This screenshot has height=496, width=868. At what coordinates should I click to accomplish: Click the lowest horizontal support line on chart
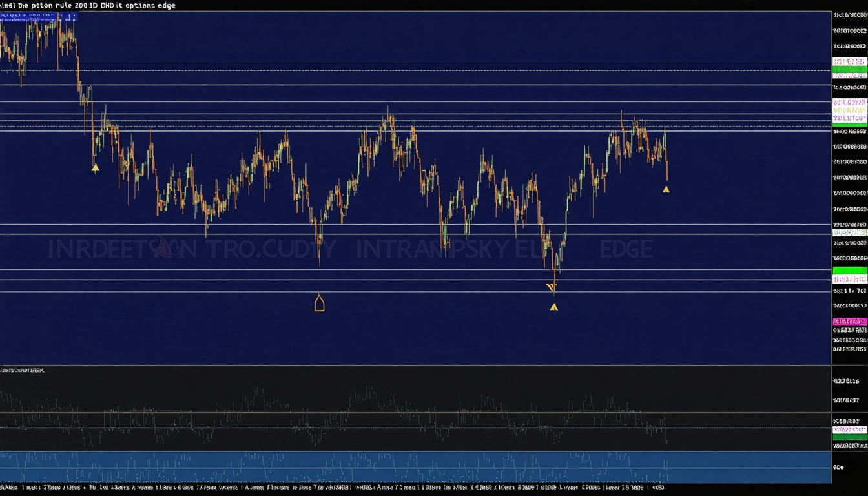[413, 291]
